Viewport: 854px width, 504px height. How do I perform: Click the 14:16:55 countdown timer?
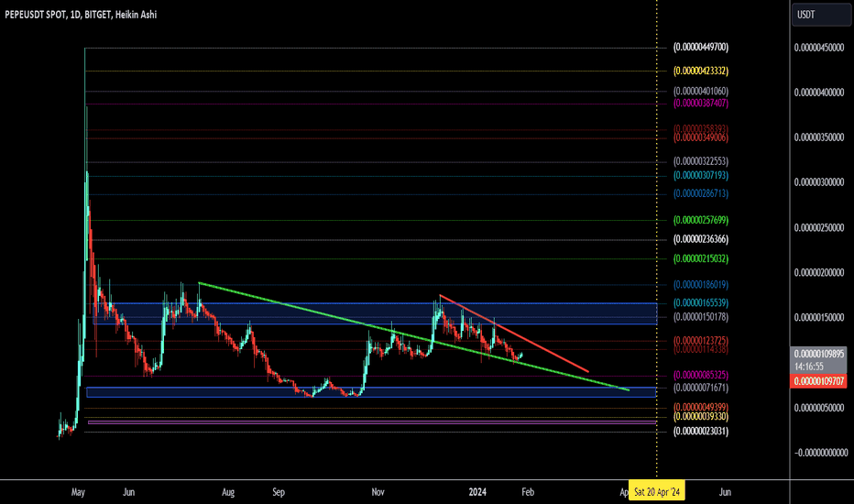pos(809,367)
